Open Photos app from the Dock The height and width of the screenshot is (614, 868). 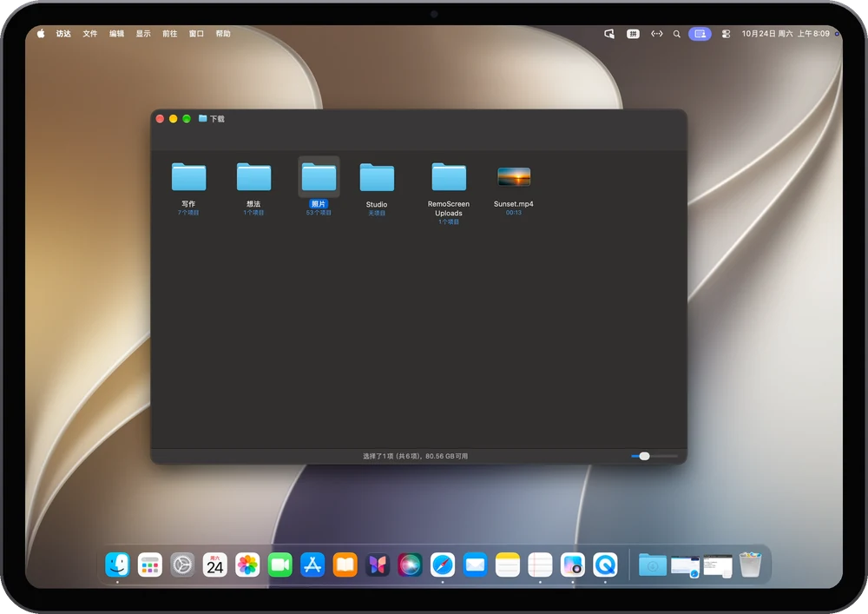247,564
